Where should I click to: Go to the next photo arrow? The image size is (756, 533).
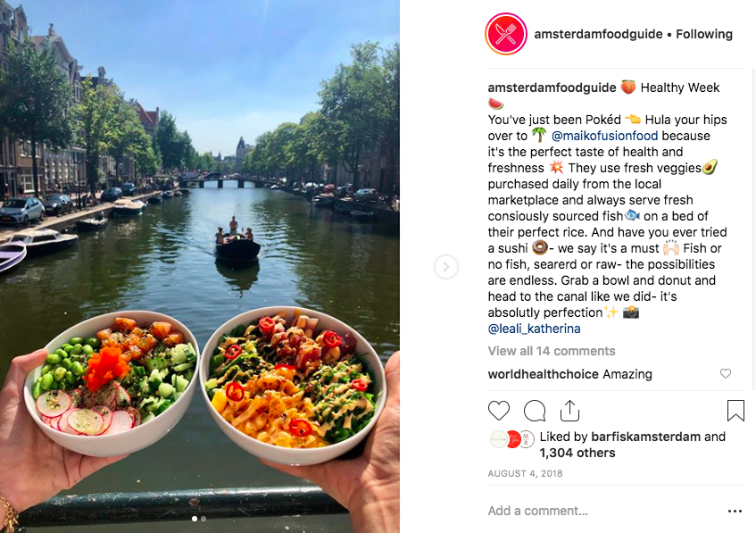point(446,267)
